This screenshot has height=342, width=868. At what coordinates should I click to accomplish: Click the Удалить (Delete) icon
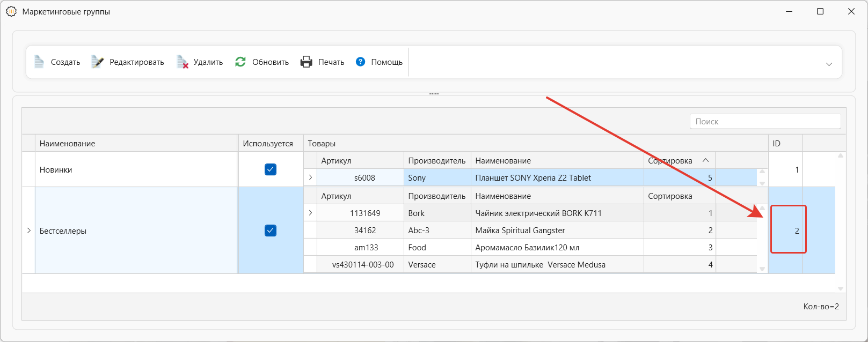coord(183,62)
